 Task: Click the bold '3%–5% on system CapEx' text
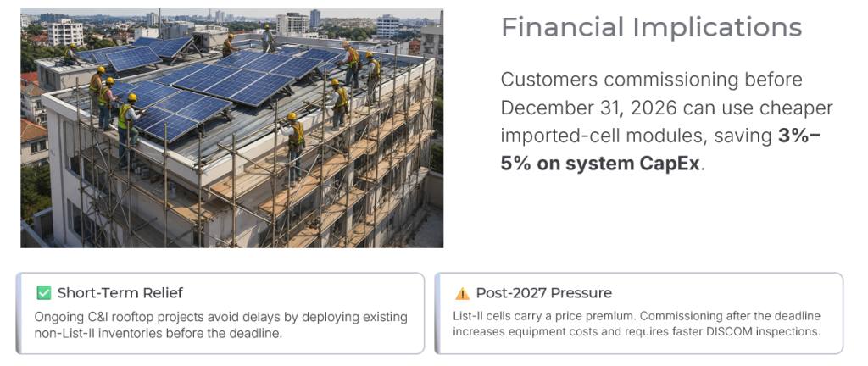pos(659,150)
